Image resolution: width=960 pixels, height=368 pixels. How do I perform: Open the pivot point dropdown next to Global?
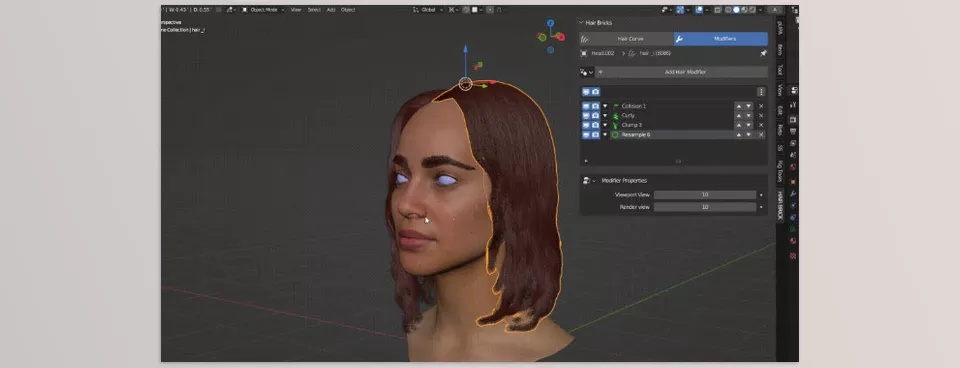point(452,10)
